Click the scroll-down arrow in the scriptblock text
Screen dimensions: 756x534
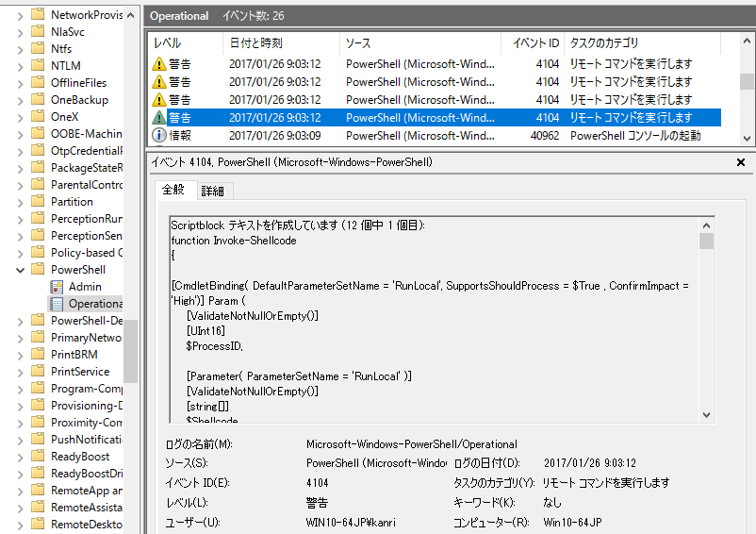click(706, 415)
